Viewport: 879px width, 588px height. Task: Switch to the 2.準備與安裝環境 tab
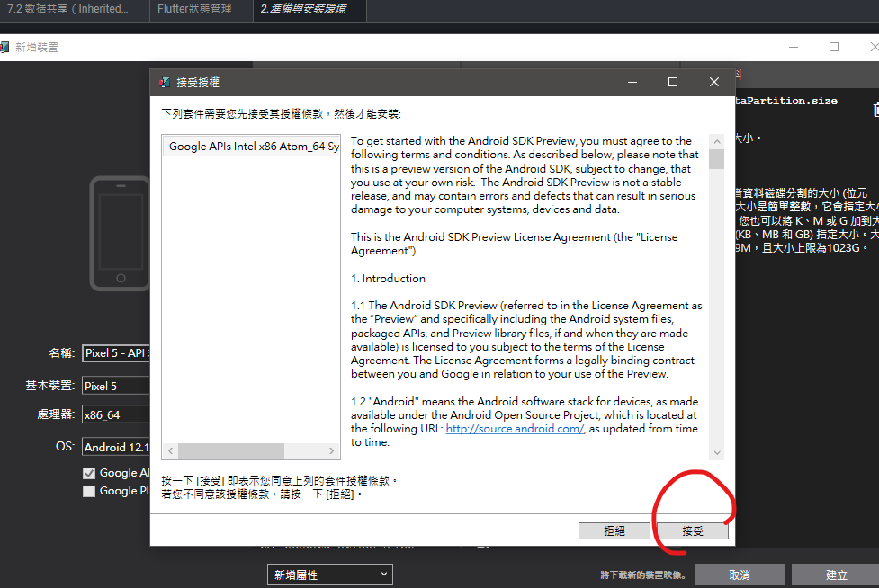click(310, 10)
